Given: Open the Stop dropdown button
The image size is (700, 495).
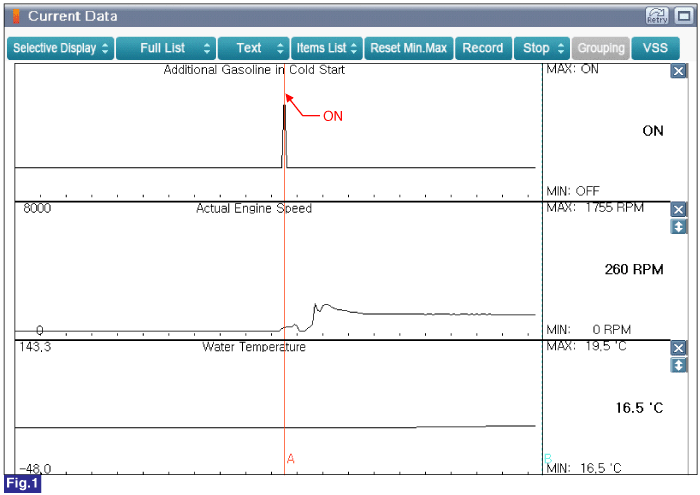Looking at the screenshot, I should [542, 48].
